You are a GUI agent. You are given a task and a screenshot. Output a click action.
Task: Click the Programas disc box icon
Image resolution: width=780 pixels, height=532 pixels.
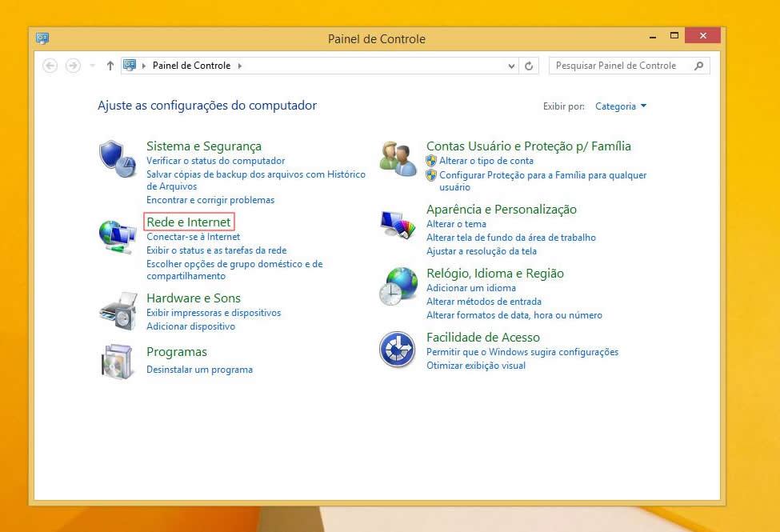click(118, 362)
